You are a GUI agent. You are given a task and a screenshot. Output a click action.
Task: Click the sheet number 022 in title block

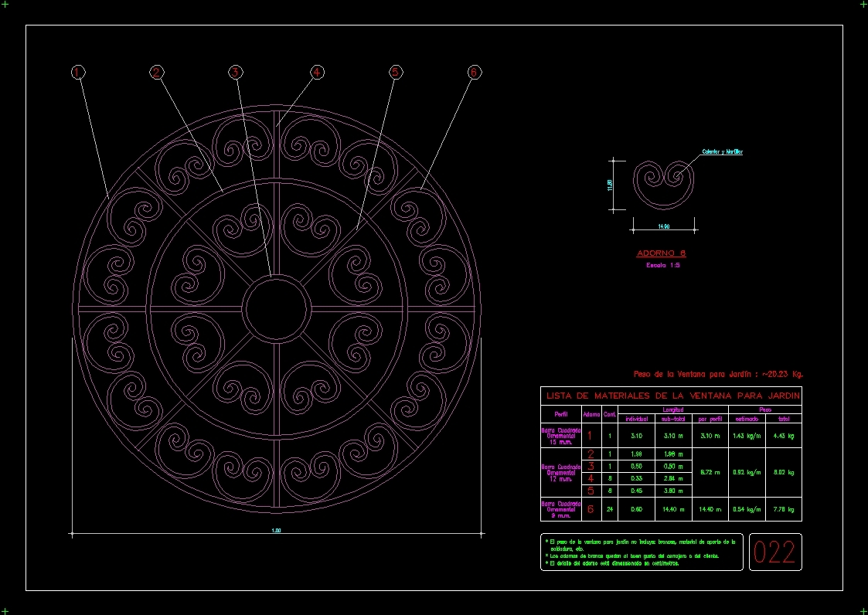pos(775,552)
